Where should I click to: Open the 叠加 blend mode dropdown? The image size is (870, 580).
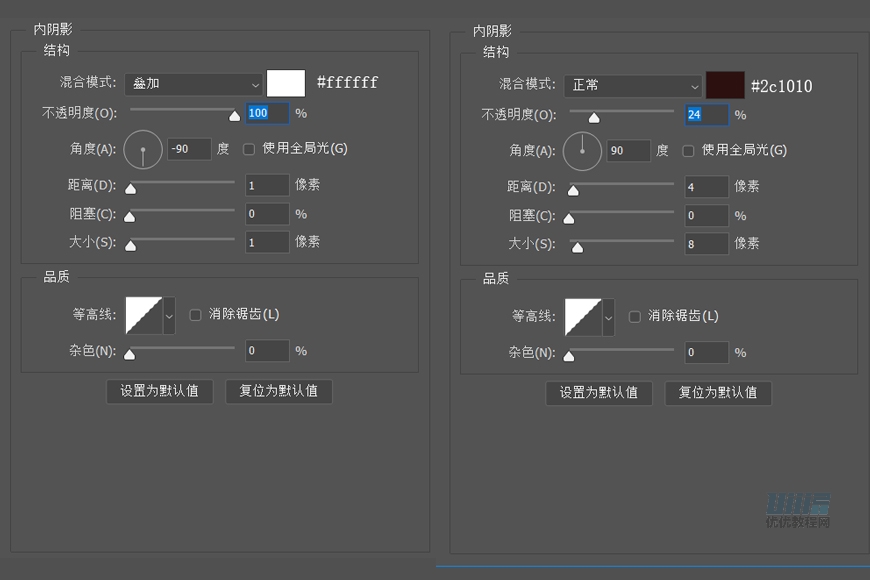[193, 83]
